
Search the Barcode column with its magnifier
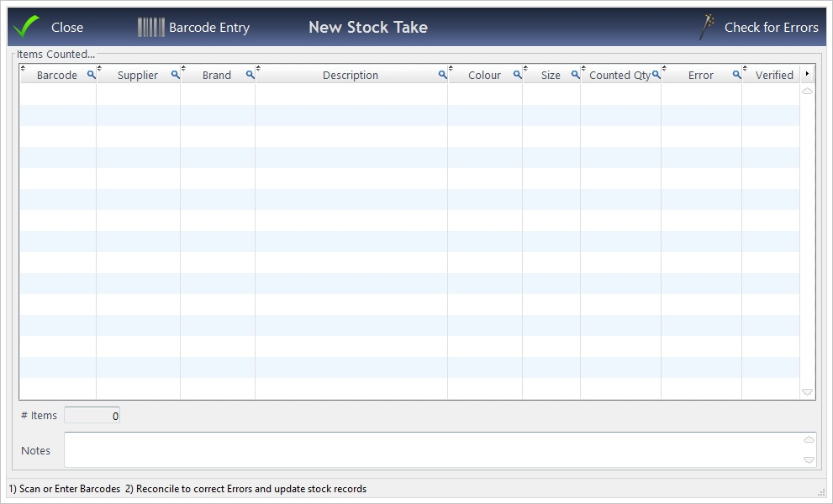tap(91, 75)
